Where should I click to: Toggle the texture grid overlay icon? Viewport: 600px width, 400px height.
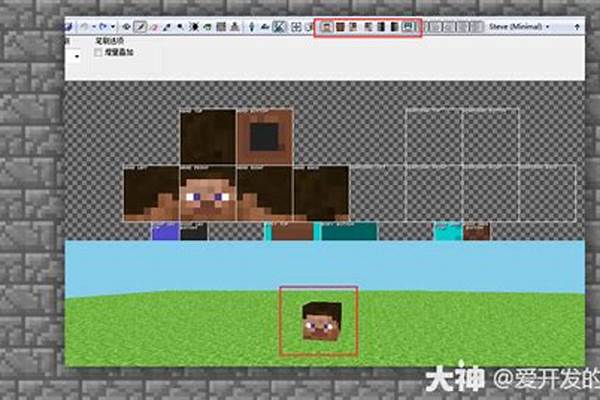pyautogui.click(x=296, y=27)
